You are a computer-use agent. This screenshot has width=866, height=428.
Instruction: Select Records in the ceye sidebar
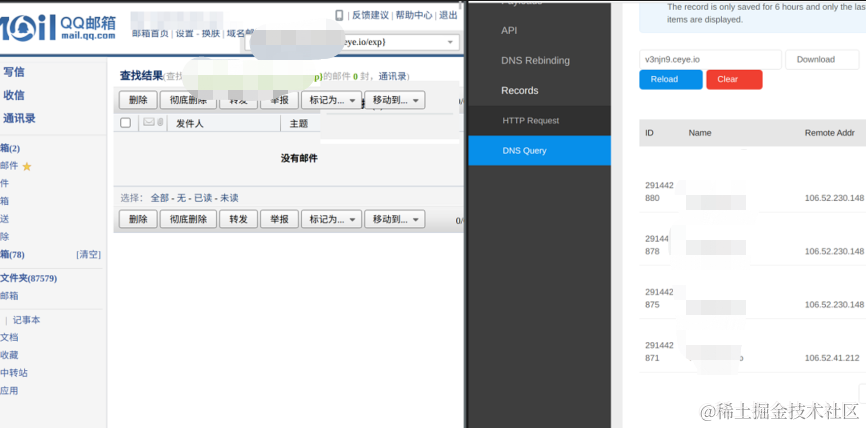520,91
